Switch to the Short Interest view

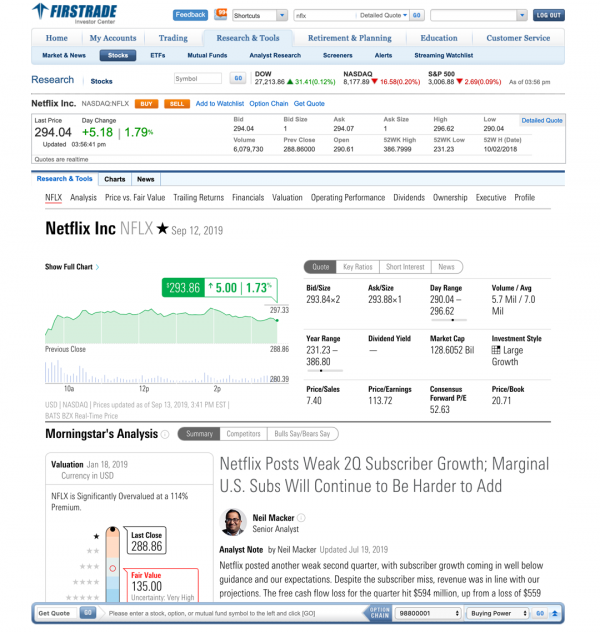[x=405, y=267]
